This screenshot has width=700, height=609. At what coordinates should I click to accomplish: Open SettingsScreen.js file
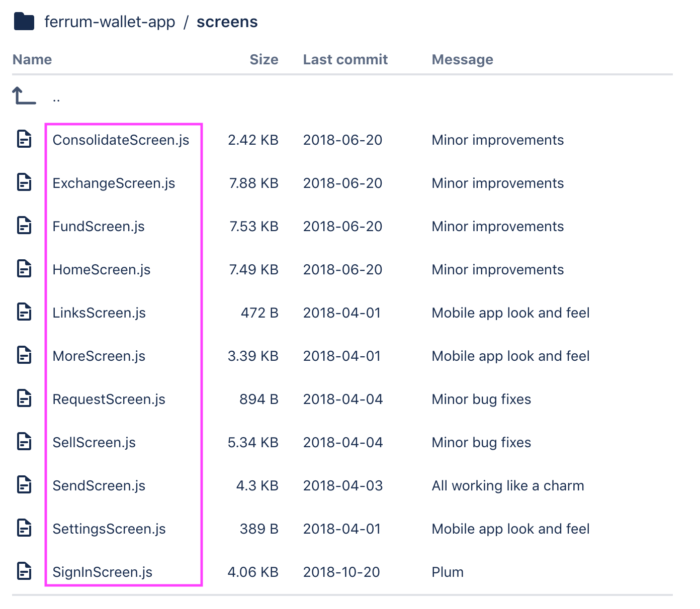click(109, 529)
